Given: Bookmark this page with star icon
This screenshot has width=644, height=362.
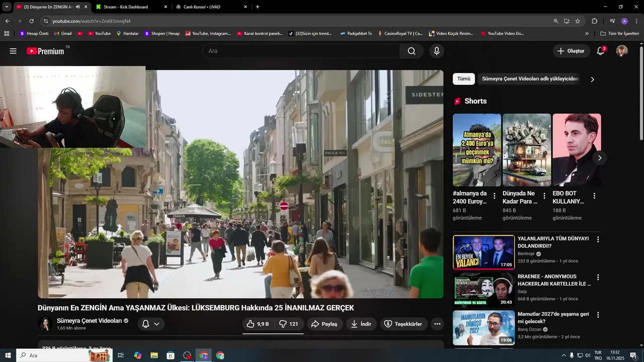Looking at the screenshot, I should point(578,21).
